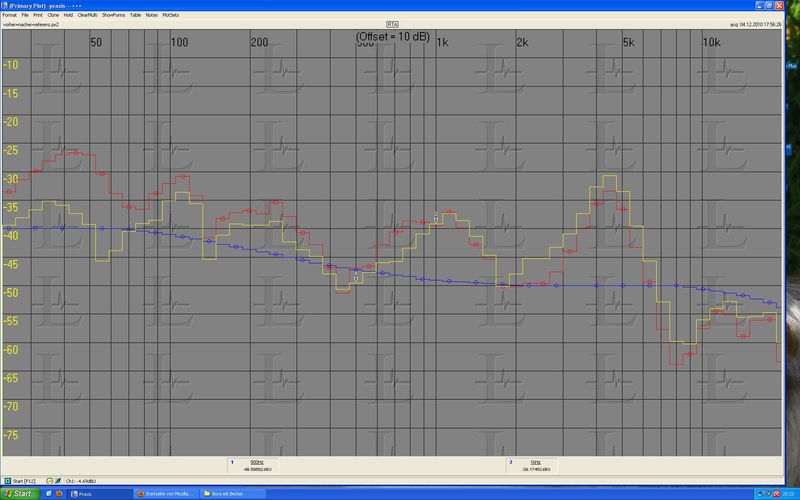This screenshot has height=500, width=800.
Task: Minimize the Primary Plot window
Action: pos(760,6)
